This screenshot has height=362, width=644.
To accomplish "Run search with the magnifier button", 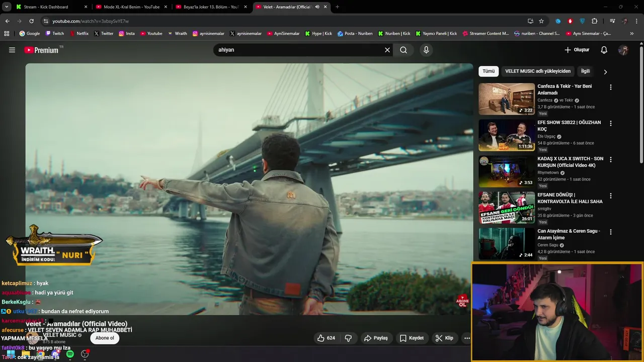I will coord(404,50).
